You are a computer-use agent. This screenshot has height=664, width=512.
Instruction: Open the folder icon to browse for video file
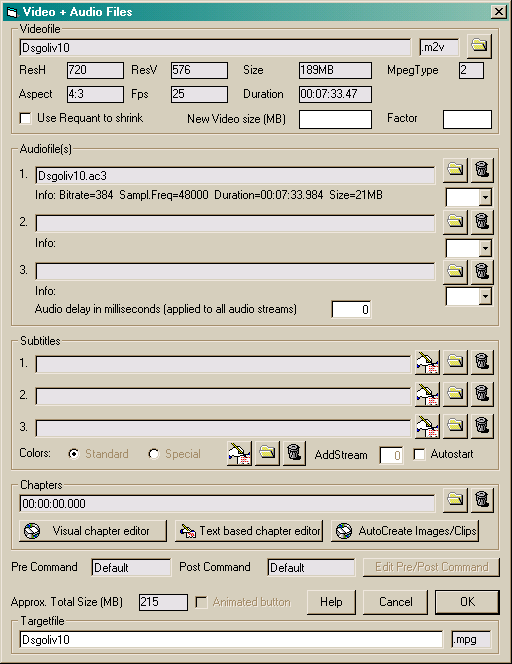pos(479,46)
